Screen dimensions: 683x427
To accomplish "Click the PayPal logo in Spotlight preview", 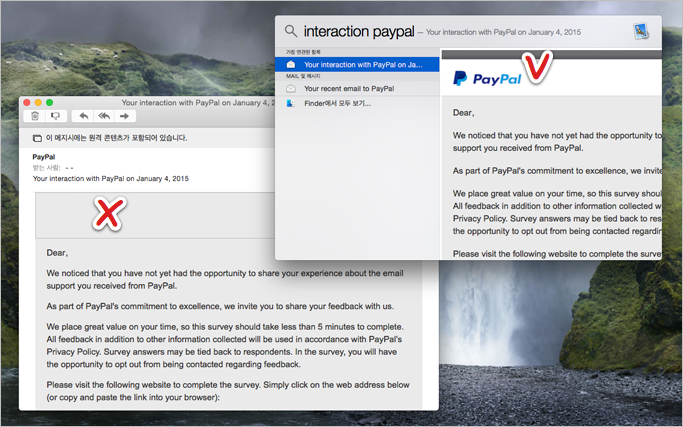I will pyautogui.click(x=487, y=79).
